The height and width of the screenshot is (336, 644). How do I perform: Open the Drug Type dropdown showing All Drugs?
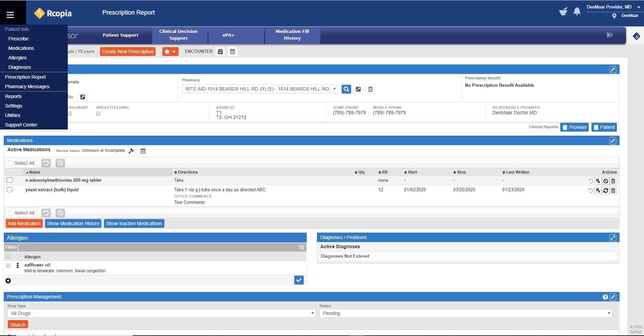161,313
